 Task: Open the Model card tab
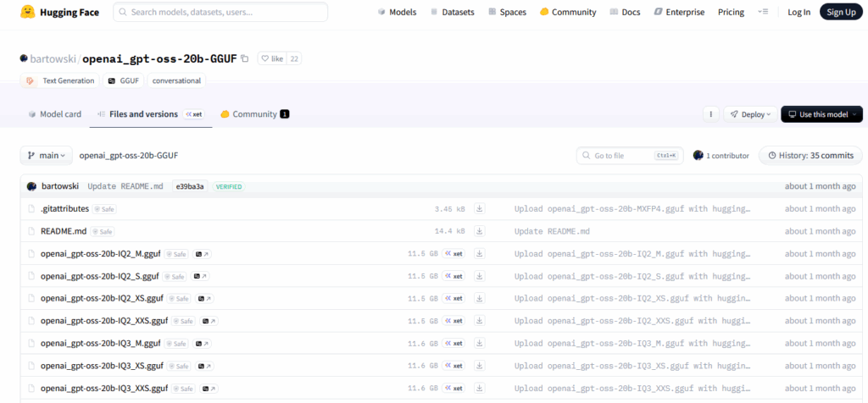tap(54, 114)
